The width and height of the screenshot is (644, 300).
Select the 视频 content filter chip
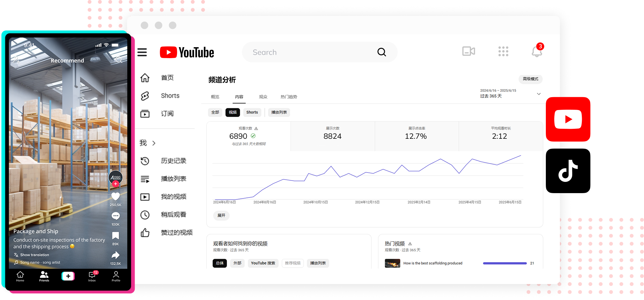click(233, 112)
